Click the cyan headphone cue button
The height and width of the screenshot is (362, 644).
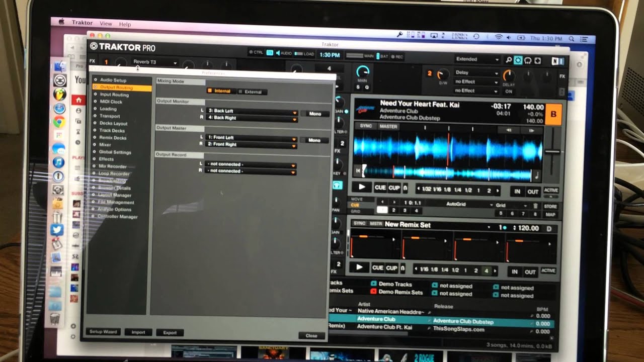tap(338, 185)
